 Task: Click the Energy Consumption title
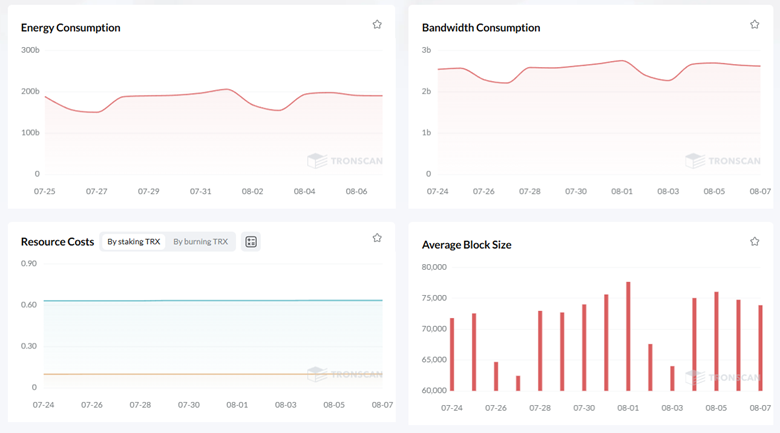click(x=70, y=28)
